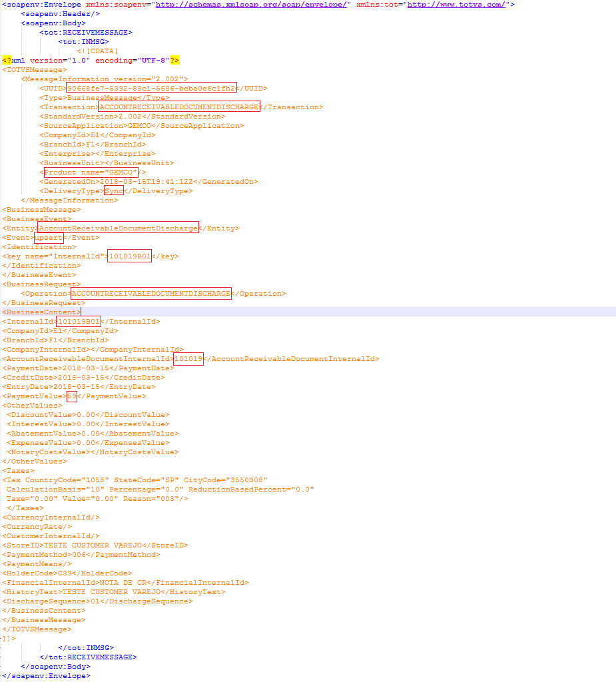Click the CreditDate 2018-03-15 line

[x=83, y=378]
